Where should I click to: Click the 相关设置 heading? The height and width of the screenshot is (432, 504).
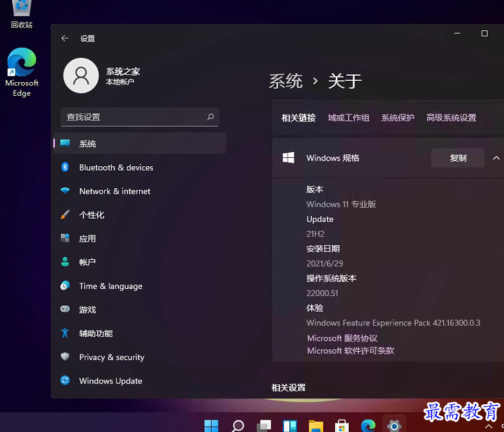click(289, 387)
